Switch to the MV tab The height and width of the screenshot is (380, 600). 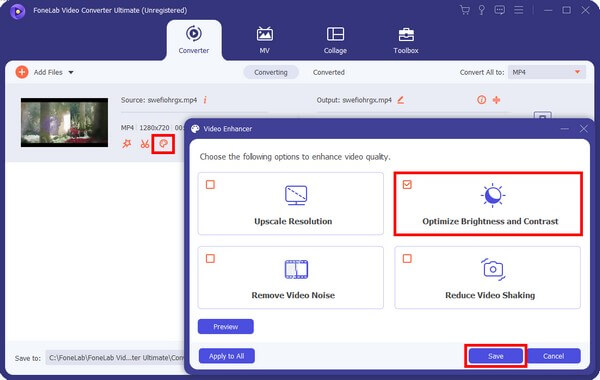pyautogui.click(x=264, y=40)
